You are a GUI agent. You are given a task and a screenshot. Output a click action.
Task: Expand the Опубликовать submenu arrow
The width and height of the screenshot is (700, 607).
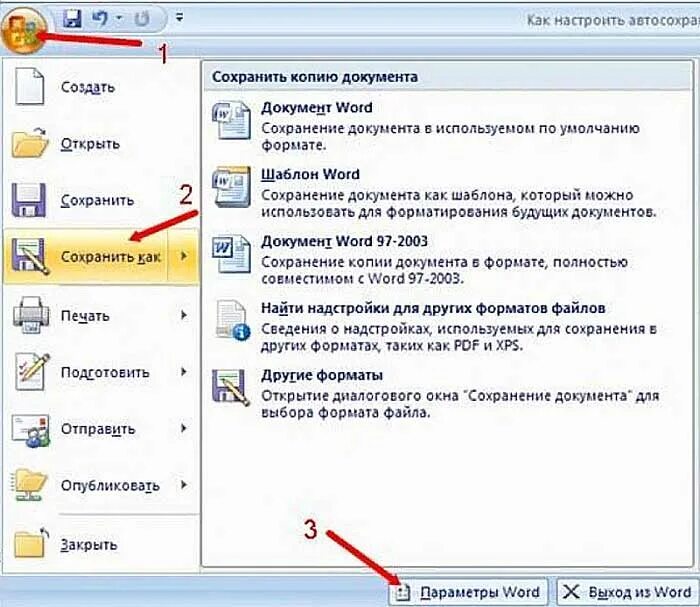coord(183,485)
